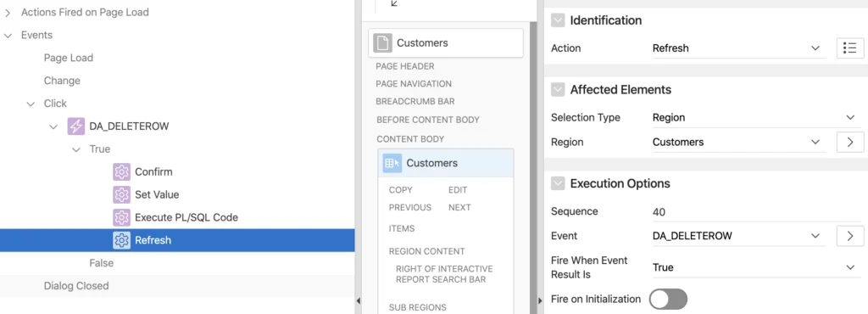The width and height of the screenshot is (868, 314).
Task: Open the Action list-of-values button
Action: coord(849,48)
